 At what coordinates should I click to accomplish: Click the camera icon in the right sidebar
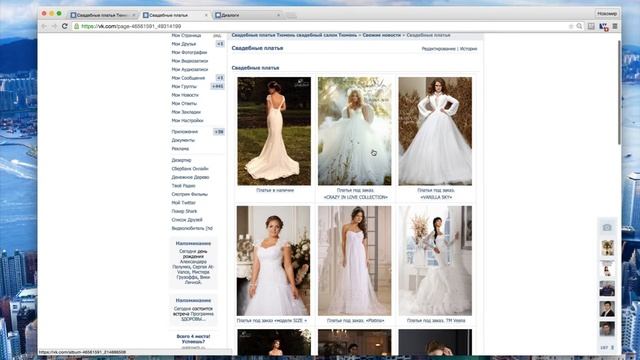(x=607, y=227)
